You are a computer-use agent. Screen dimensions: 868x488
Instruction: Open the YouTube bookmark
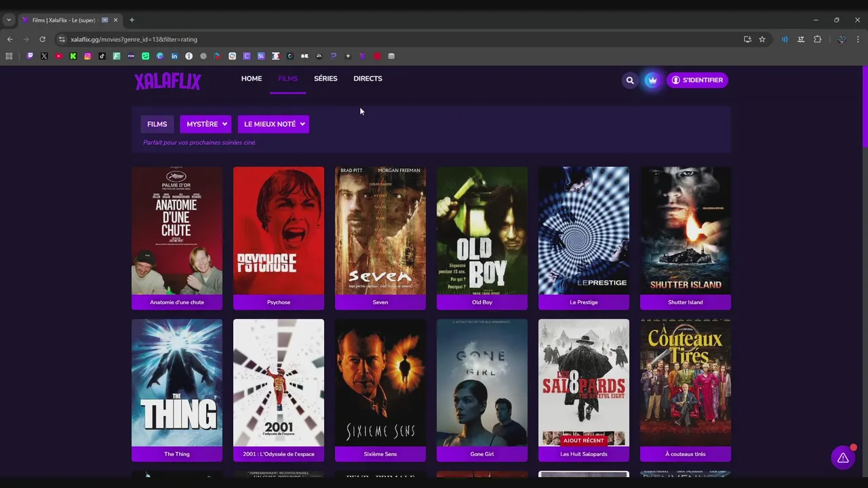point(59,56)
